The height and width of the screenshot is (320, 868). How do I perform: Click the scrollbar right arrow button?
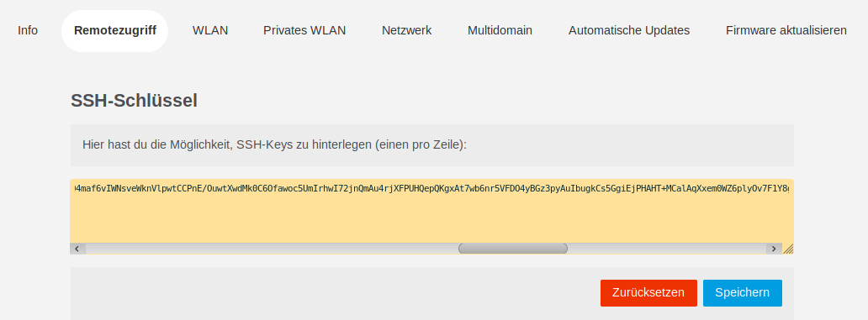[x=774, y=249]
